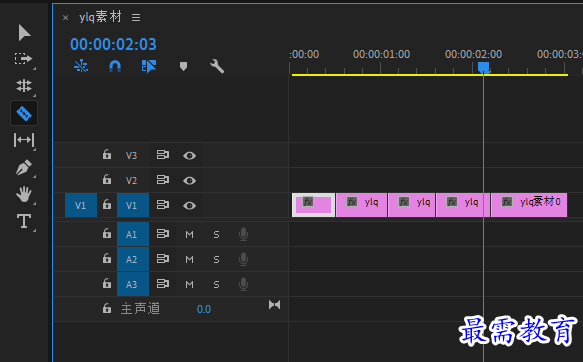Image resolution: width=583 pixels, height=362 pixels.
Task: Toggle sync lock on V2
Action: [x=162, y=180]
